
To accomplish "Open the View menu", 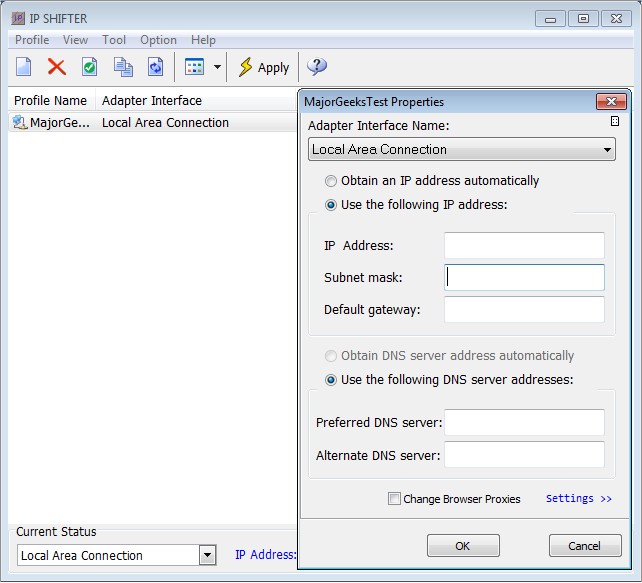I will coord(75,40).
